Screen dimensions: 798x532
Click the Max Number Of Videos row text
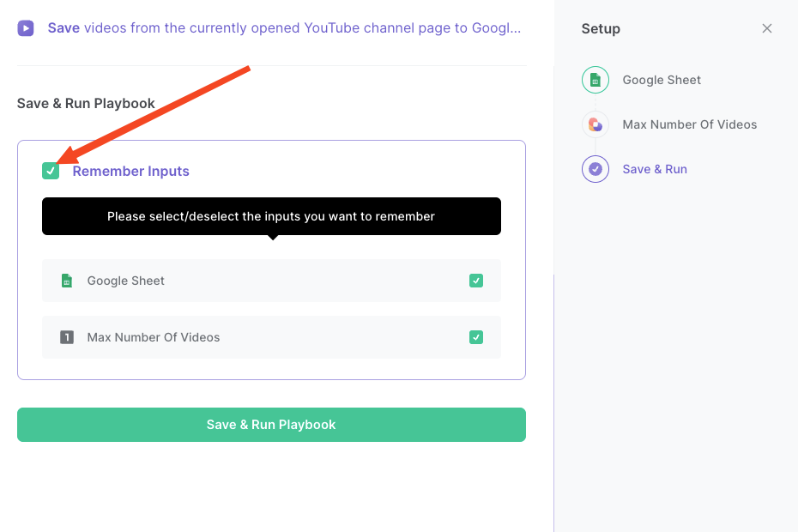tap(154, 337)
